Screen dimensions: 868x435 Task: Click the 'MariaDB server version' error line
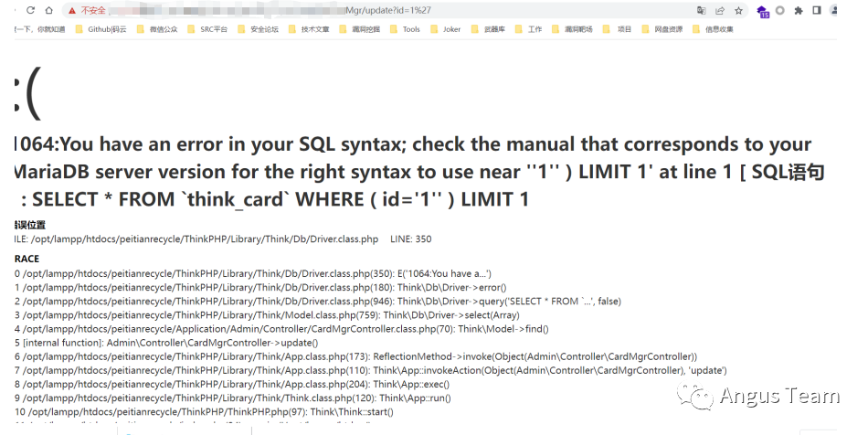click(x=419, y=172)
